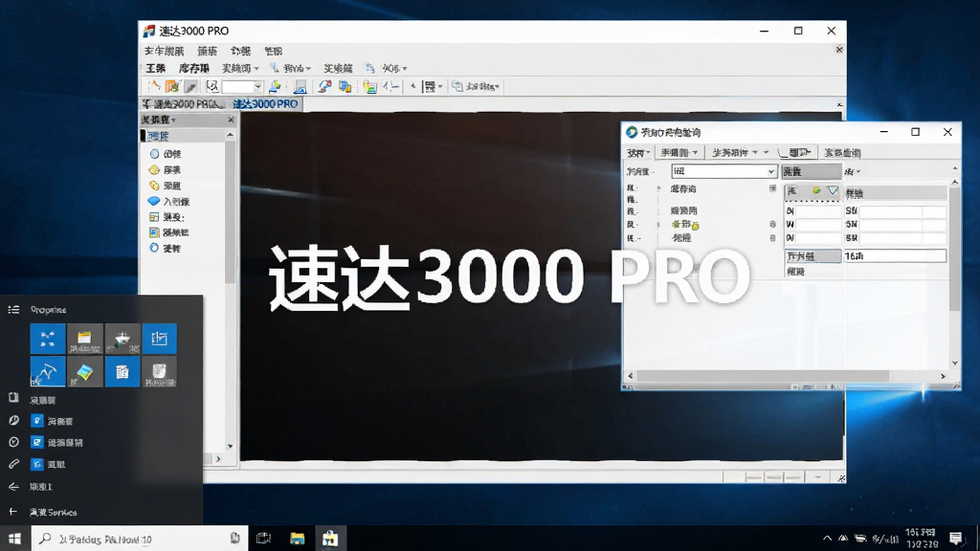Select the blue-oval 入 item in left panel
The image size is (980, 551).
pyautogui.click(x=168, y=201)
